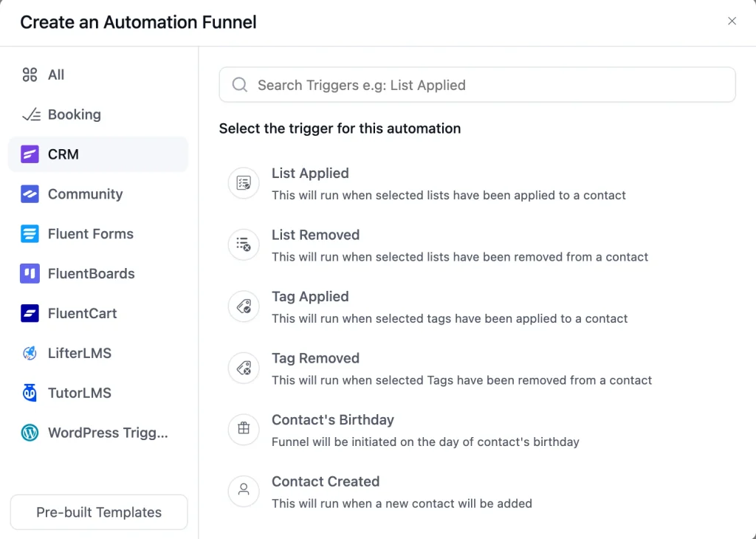Show FluentBoards triggers
756x539 pixels.
(98, 273)
